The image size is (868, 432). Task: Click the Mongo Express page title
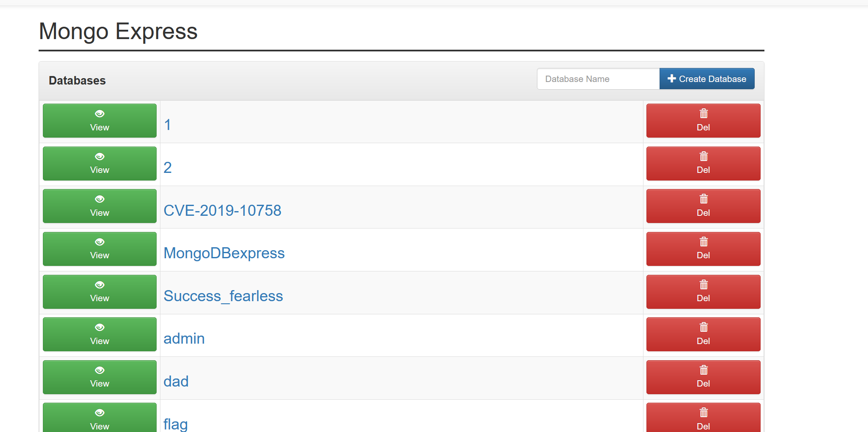(x=118, y=31)
